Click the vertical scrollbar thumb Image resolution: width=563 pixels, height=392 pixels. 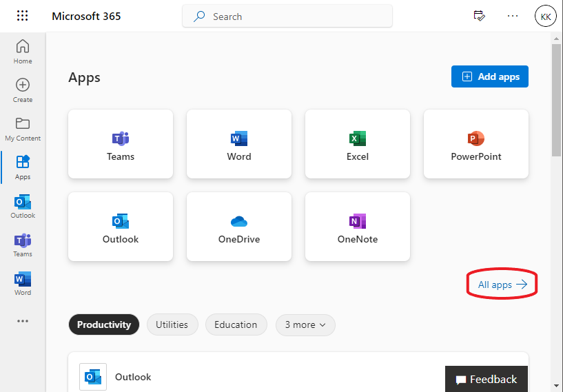point(556,100)
